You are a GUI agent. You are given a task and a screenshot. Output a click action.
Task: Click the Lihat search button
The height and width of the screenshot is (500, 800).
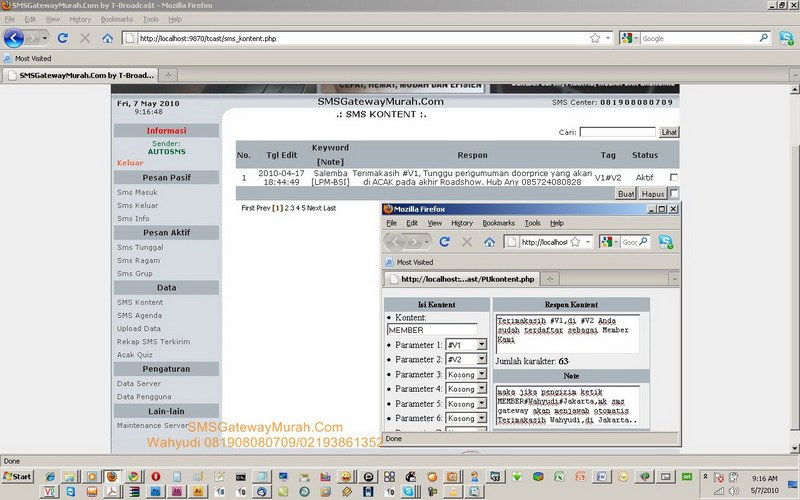click(x=668, y=132)
